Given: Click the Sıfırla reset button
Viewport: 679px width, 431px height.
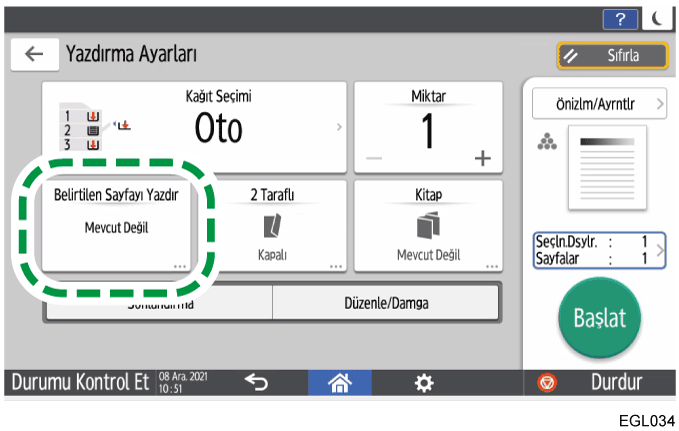Looking at the screenshot, I should 613,56.
